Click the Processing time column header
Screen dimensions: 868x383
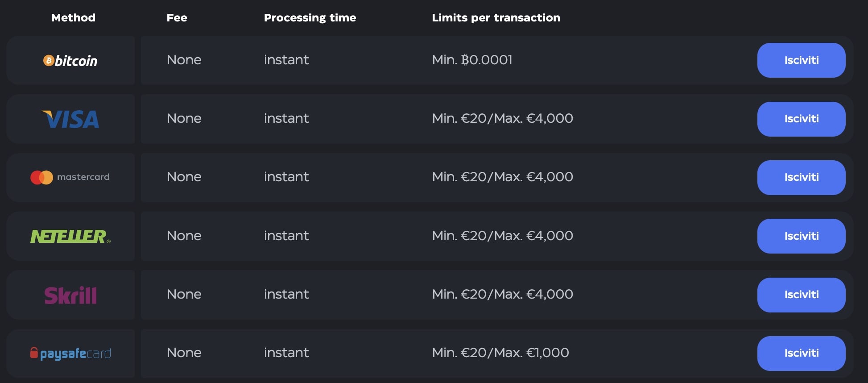click(310, 18)
